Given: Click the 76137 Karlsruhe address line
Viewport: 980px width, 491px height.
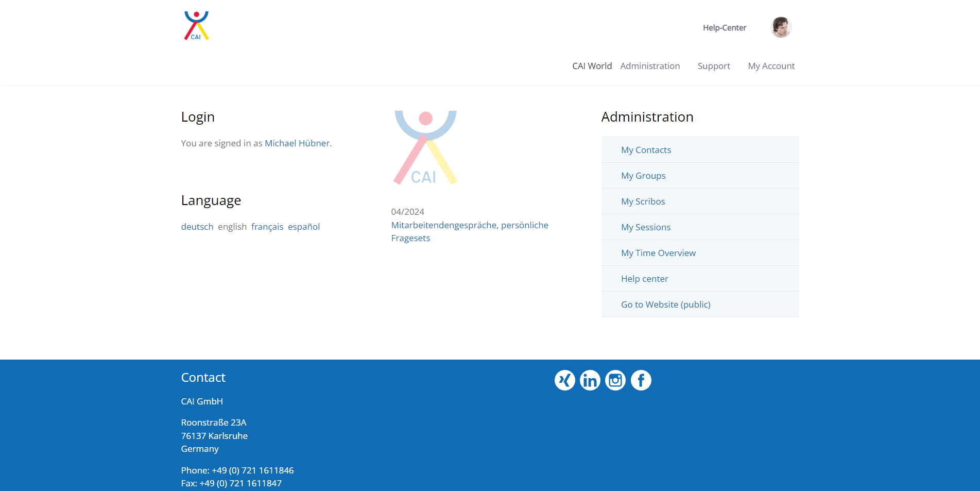Looking at the screenshot, I should [214, 436].
